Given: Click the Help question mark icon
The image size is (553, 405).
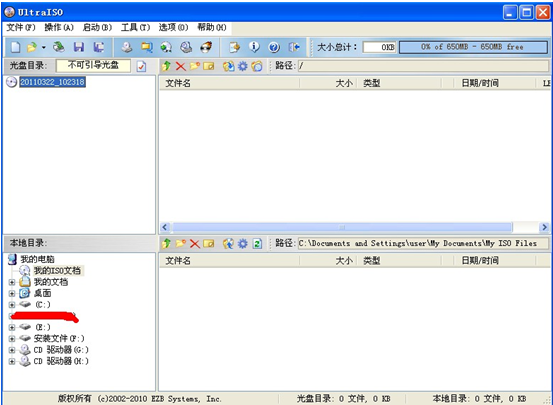Looking at the screenshot, I should [x=274, y=47].
